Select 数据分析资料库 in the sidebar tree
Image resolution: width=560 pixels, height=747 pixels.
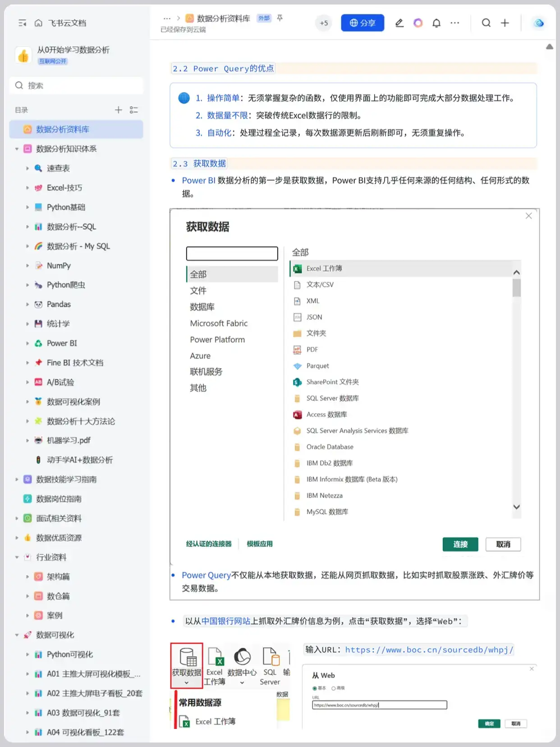pos(76,129)
